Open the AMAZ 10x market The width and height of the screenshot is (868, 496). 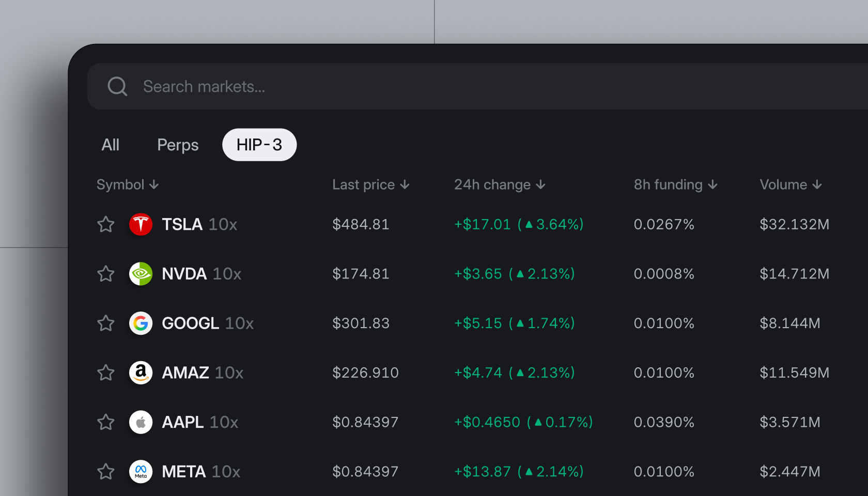[x=203, y=373]
